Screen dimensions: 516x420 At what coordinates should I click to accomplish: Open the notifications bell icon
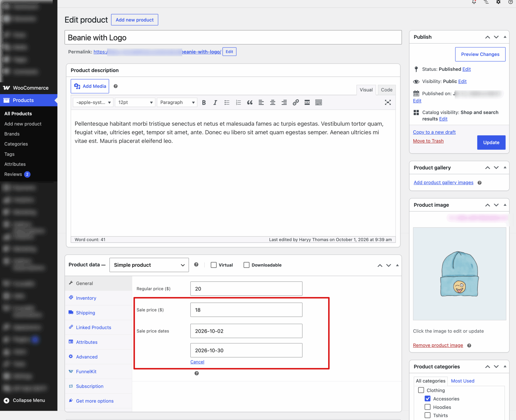tap(474, 2)
